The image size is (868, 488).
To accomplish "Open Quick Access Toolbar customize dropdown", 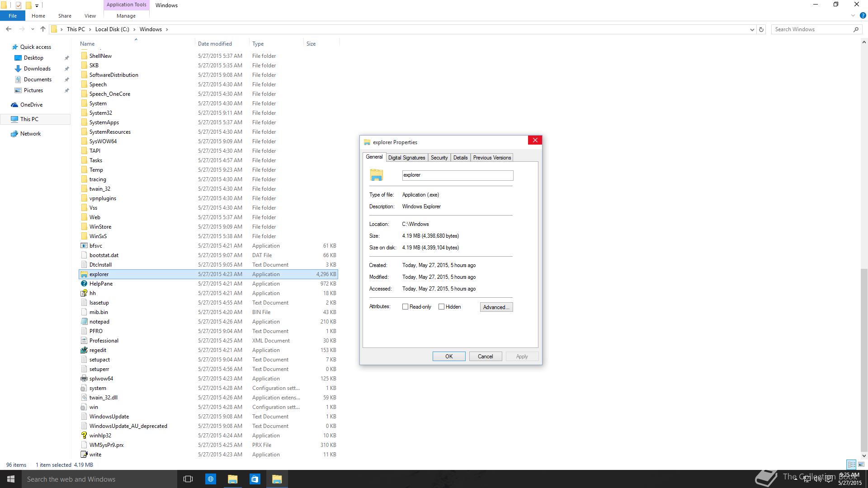I will click(x=37, y=5).
